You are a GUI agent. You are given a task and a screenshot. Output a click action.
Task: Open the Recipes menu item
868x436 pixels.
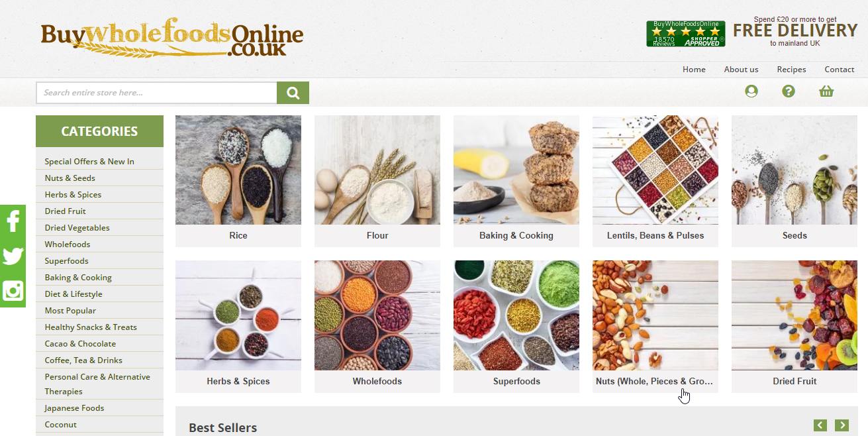tap(791, 70)
